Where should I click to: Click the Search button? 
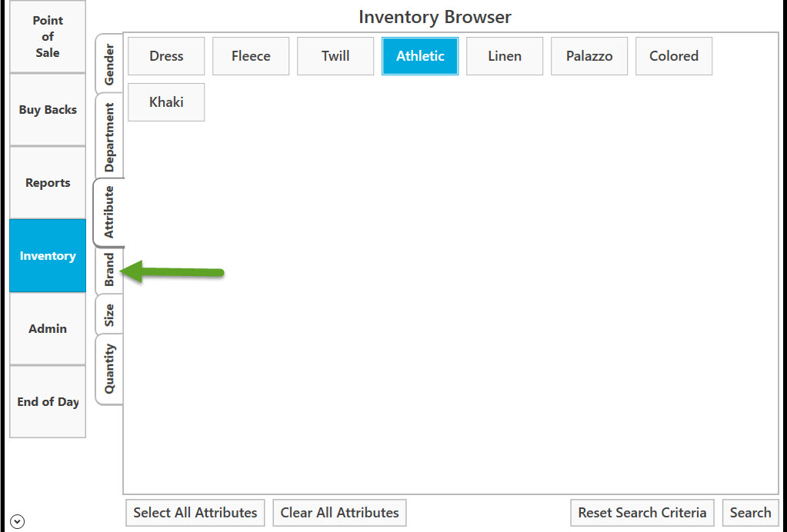coord(750,513)
